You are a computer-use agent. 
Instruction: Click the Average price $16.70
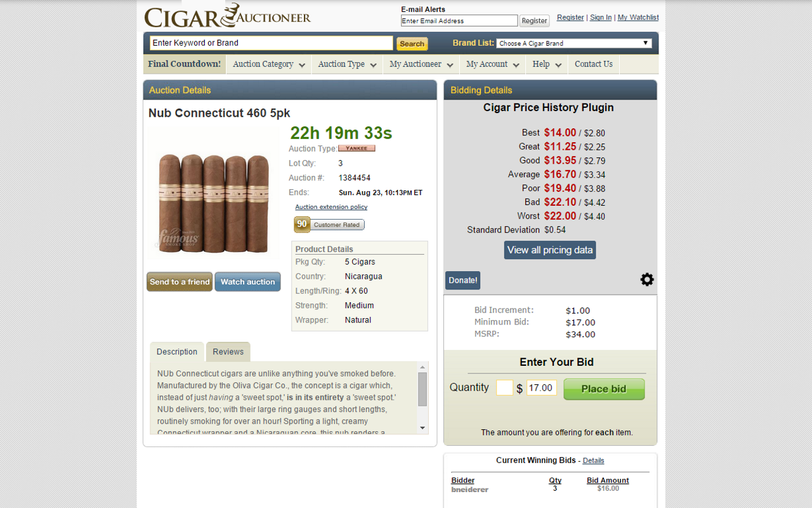[560, 175]
